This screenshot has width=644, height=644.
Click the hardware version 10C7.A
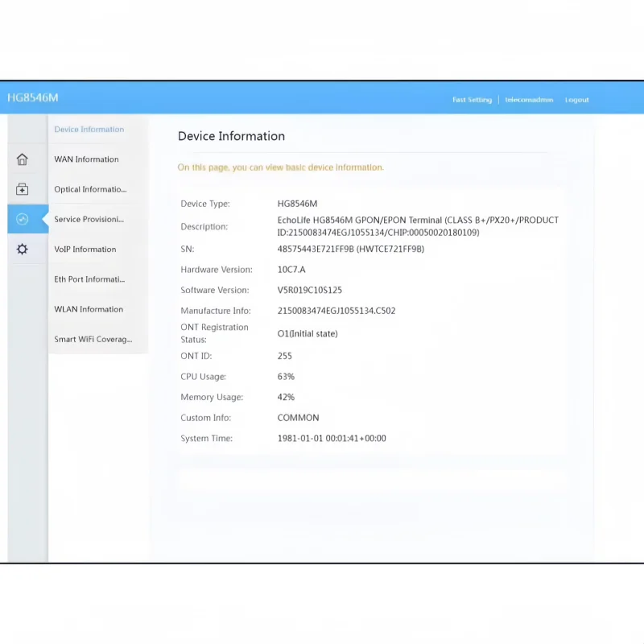(x=291, y=270)
